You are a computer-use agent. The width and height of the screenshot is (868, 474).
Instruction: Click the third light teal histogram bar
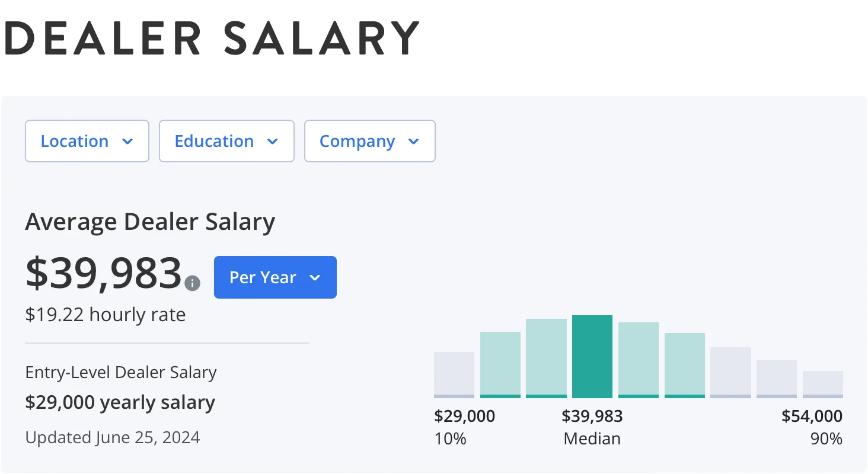tap(546, 358)
